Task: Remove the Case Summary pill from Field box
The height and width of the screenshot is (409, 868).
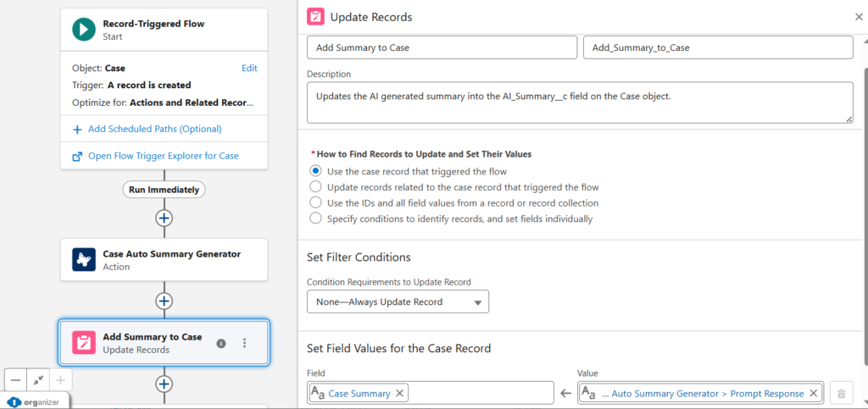Action: coord(400,393)
